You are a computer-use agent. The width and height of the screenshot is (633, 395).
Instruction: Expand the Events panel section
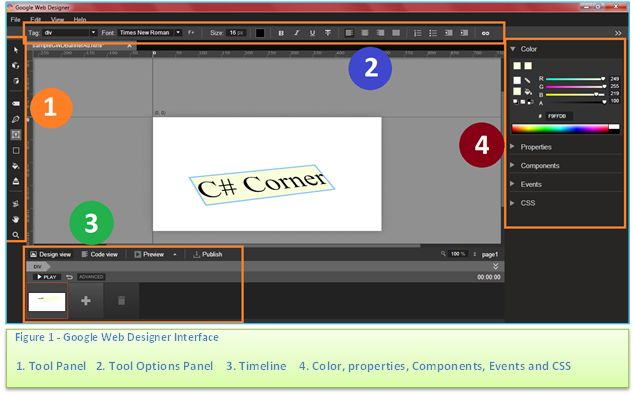512,184
